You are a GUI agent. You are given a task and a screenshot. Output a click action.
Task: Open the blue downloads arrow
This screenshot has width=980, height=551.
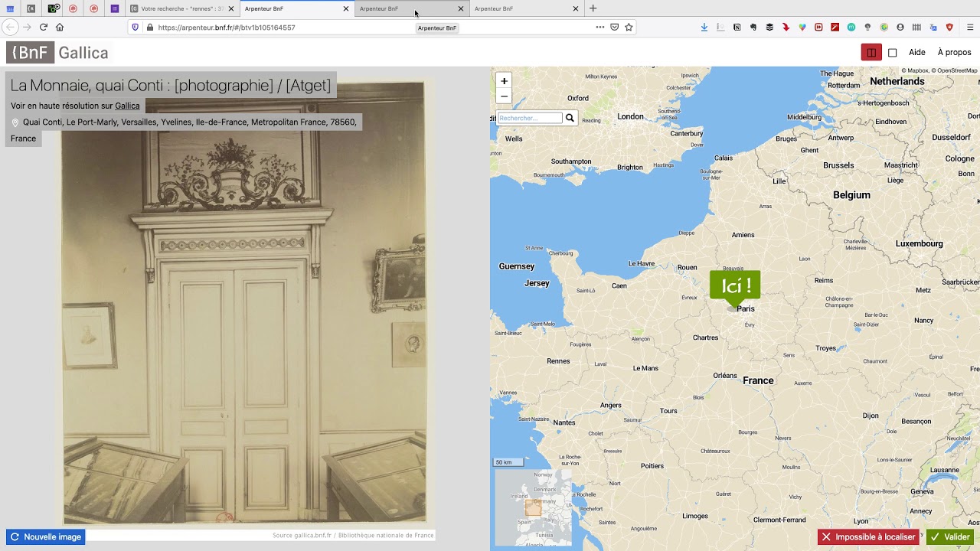tap(704, 27)
